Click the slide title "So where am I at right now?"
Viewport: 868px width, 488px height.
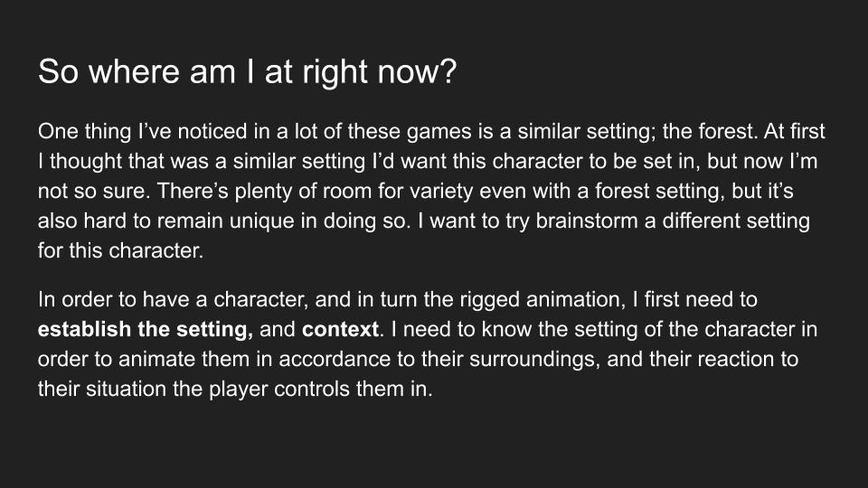[x=247, y=72]
